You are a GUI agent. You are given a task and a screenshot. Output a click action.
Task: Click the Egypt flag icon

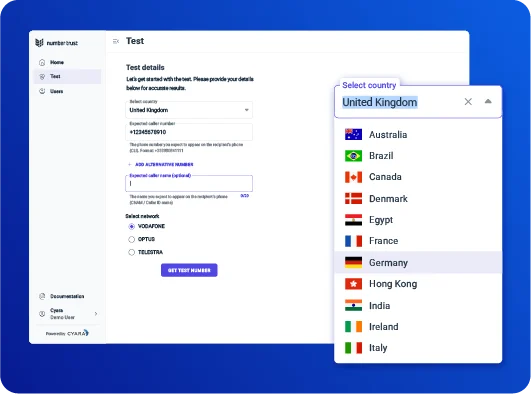click(353, 220)
